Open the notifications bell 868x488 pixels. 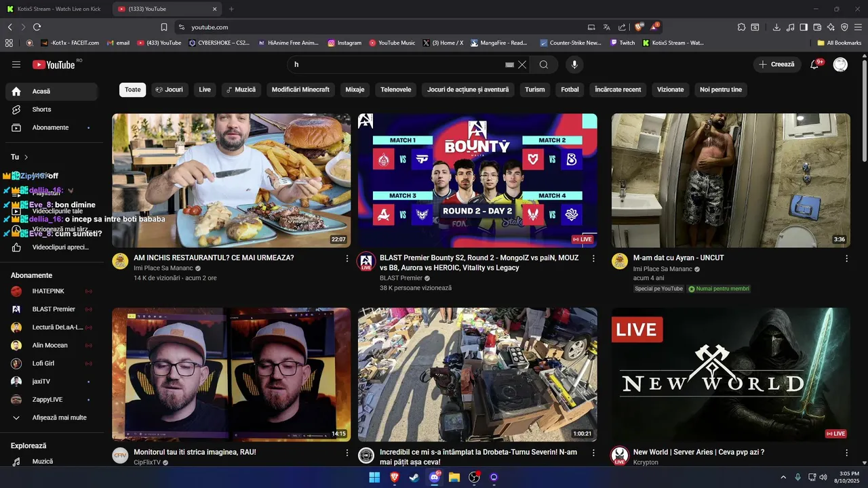coord(814,64)
